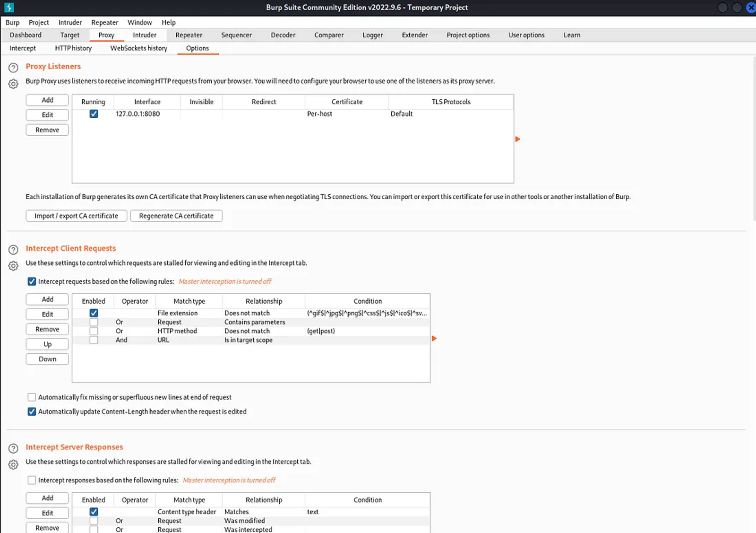Switch to the Decoder tab

(x=283, y=35)
